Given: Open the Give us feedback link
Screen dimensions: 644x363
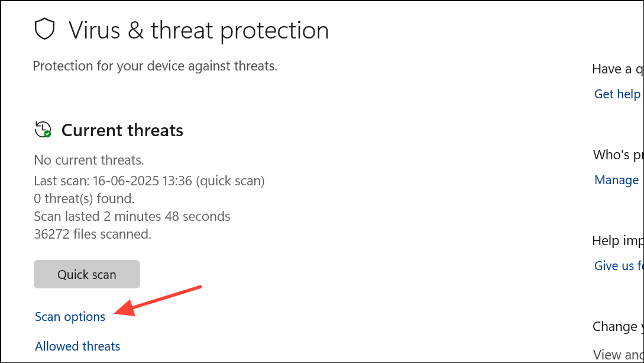Looking at the screenshot, I should pos(619,266).
